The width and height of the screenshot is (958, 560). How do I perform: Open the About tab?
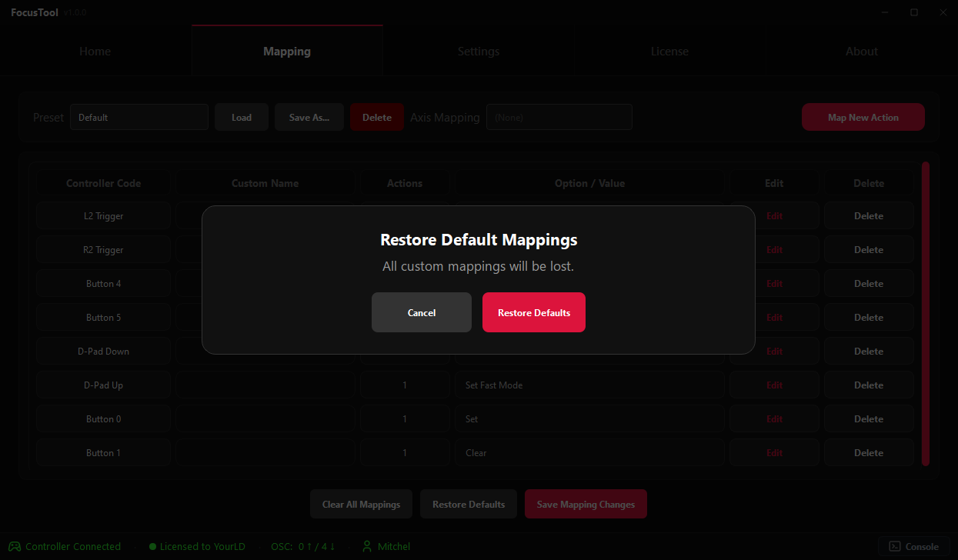click(862, 52)
